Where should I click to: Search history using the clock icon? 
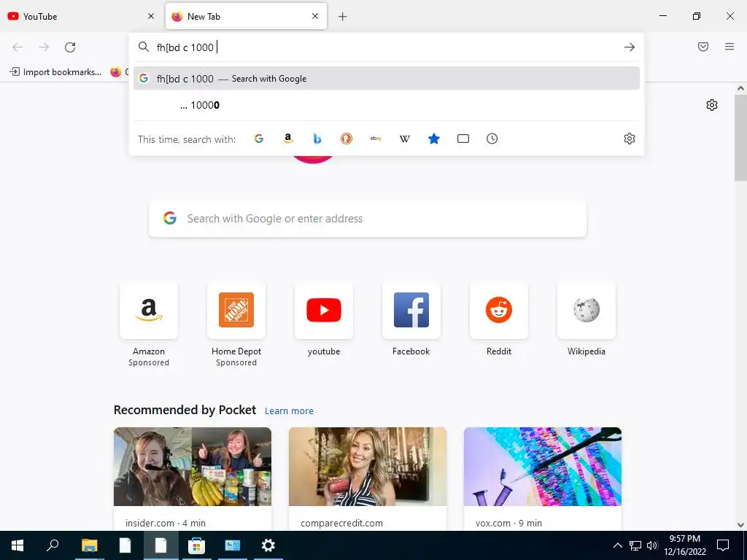click(492, 139)
